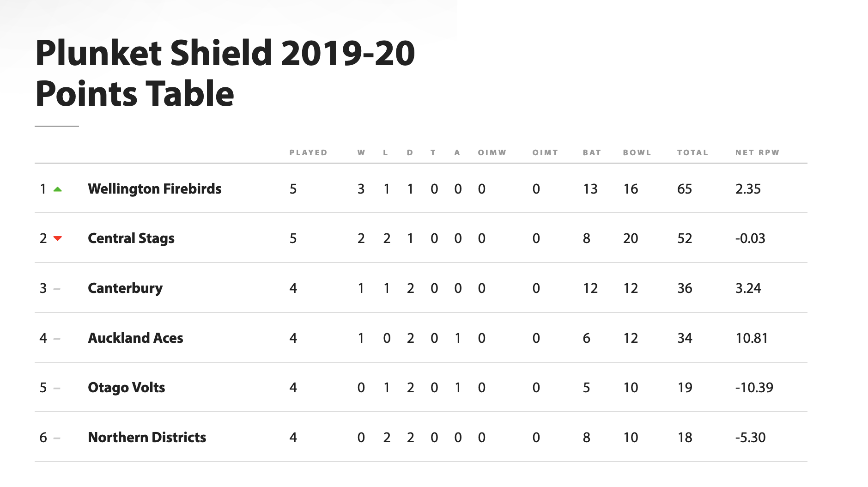Click the PLAYED column header
This screenshot has height=487, width=868.
click(308, 152)
